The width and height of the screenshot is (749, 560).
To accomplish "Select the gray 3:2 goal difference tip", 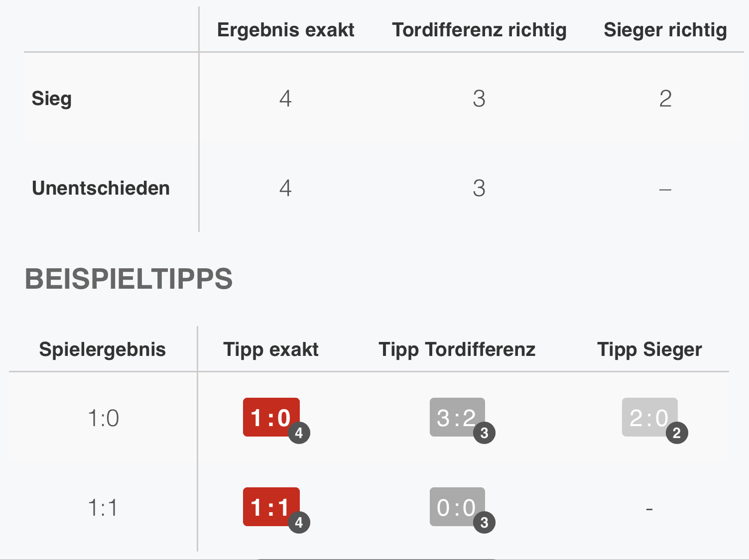I will 457,417.
